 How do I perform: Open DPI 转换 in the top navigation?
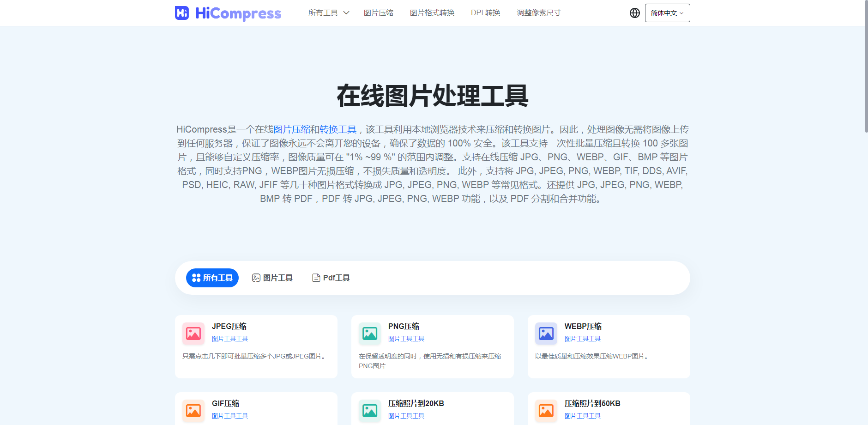point(486,13)
